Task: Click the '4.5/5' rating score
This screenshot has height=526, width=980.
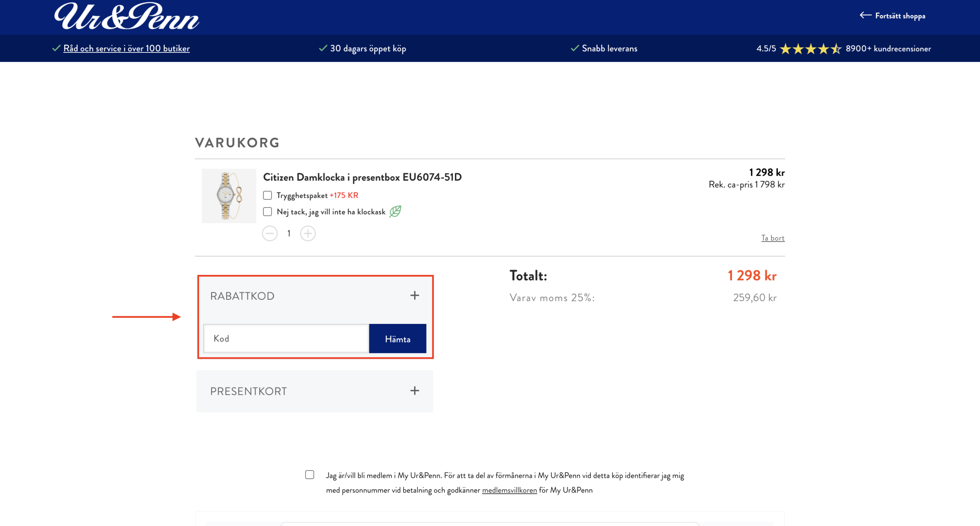Action: click(766, 49)
